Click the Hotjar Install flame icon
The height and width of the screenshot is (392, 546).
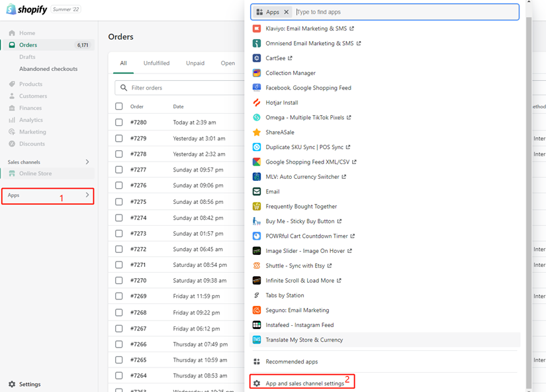(x=257, y=103)
